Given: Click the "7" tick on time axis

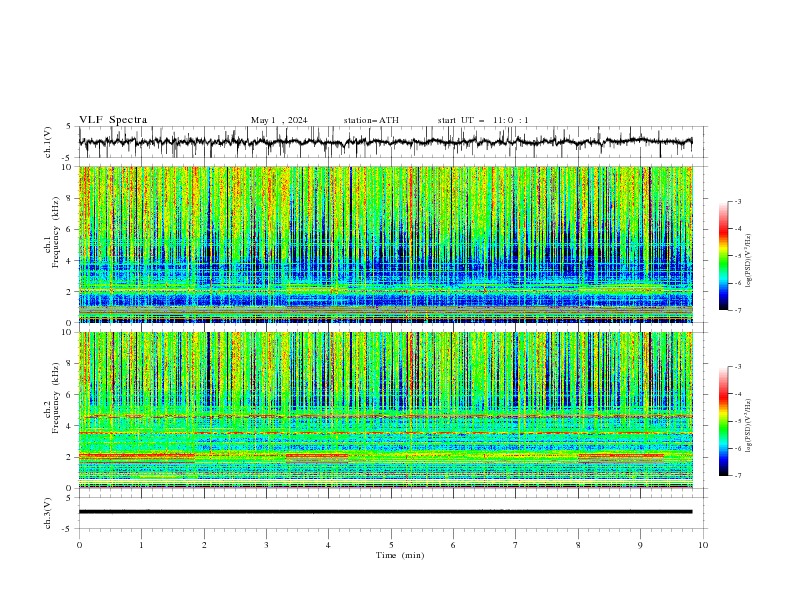Looking at the screenshot, I should click(516, 545).
